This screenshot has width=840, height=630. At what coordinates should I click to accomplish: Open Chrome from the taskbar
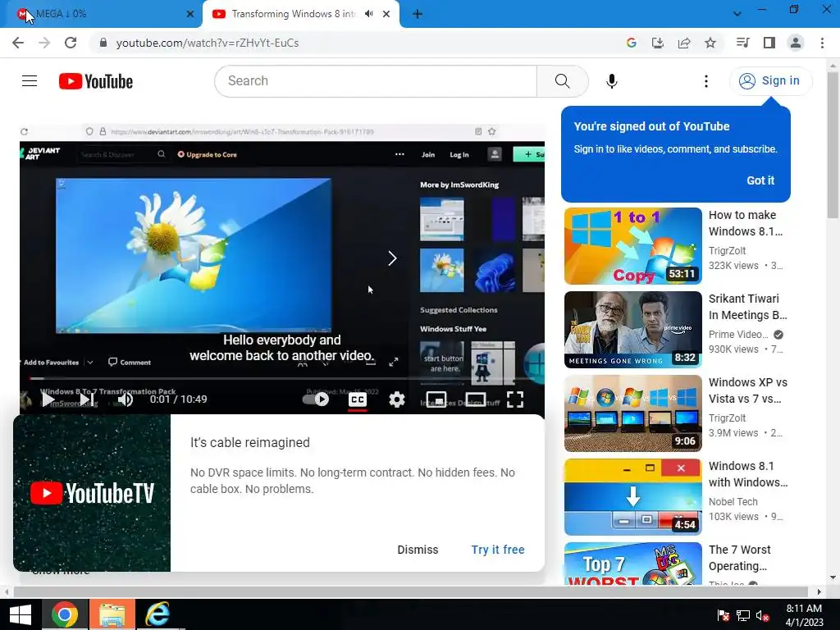point(65,614)
